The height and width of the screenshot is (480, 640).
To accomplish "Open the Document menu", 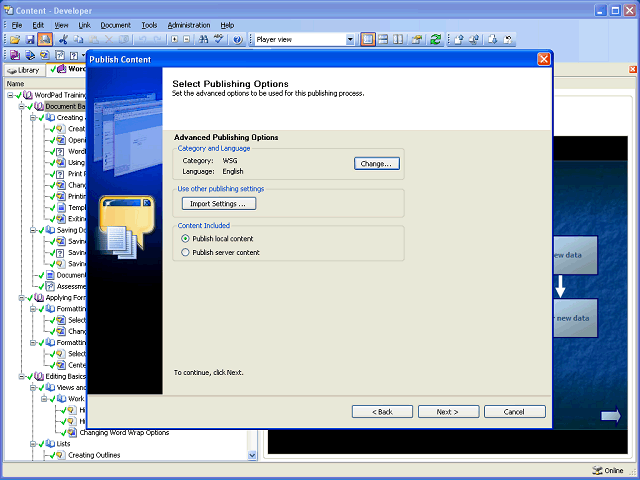I will pyautogui.click(x=116, y=25).
